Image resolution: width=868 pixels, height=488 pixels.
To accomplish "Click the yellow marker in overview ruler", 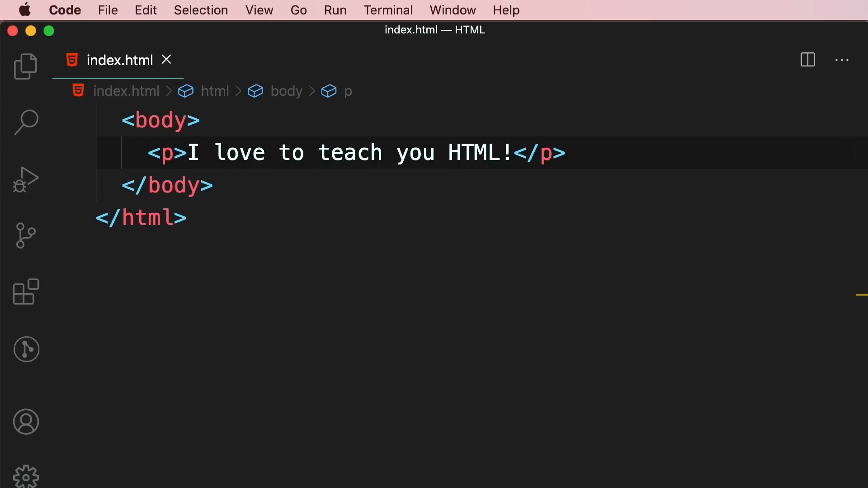I will (862, 295).
